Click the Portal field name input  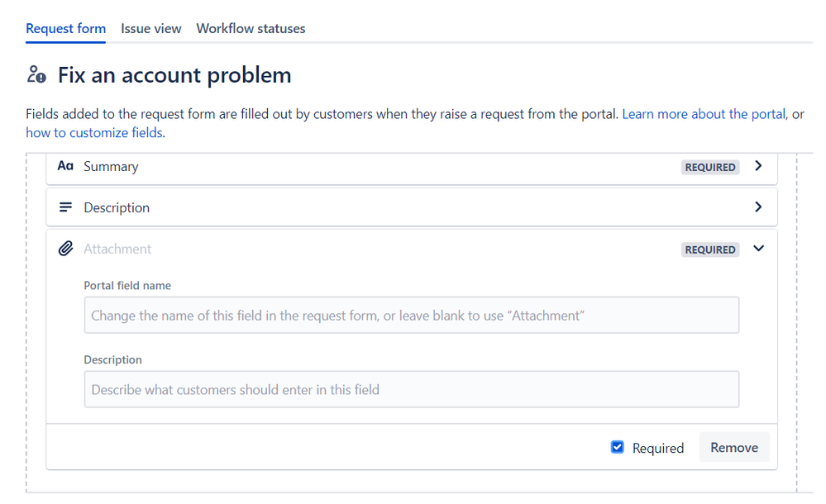coord(412,316)
